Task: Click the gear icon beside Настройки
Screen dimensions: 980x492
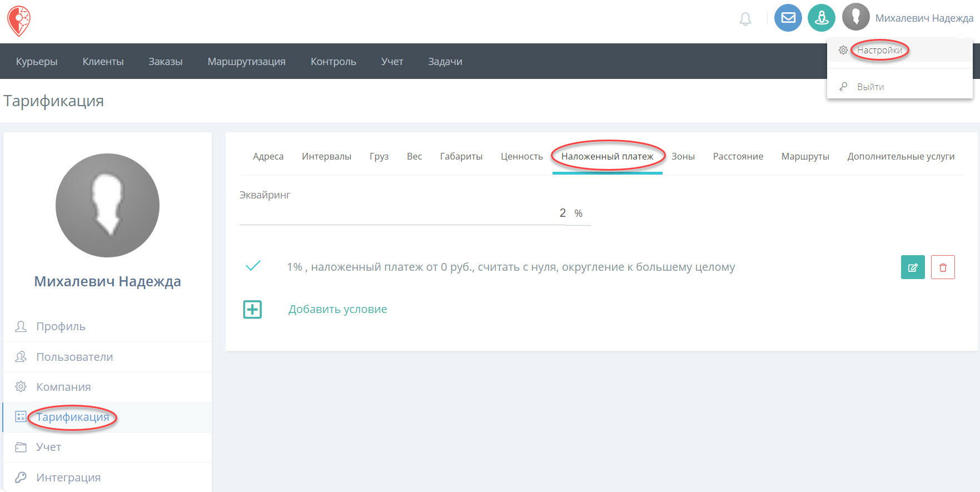Action: click(843, 50)
